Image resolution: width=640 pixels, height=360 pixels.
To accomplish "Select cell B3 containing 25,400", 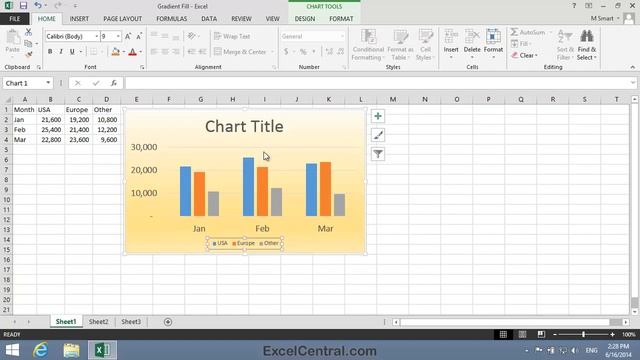I will 51,130.
